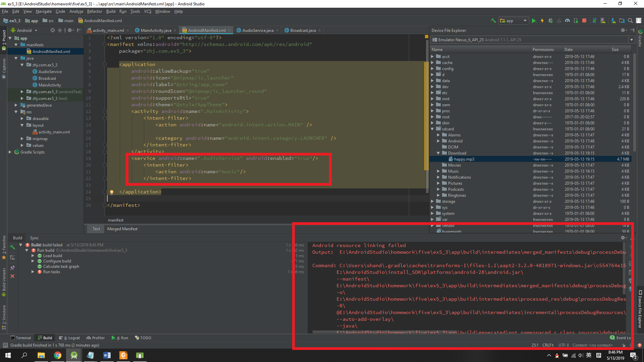
Task: Run the app with green play button
Action: (534, 21)
